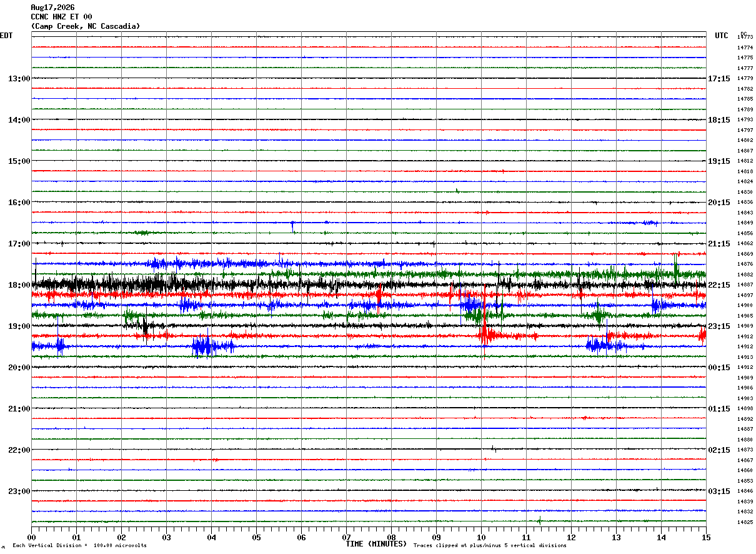756x554 pixels.
Task: Click the 22:15 UTC time label
Action: pos(719,285)
